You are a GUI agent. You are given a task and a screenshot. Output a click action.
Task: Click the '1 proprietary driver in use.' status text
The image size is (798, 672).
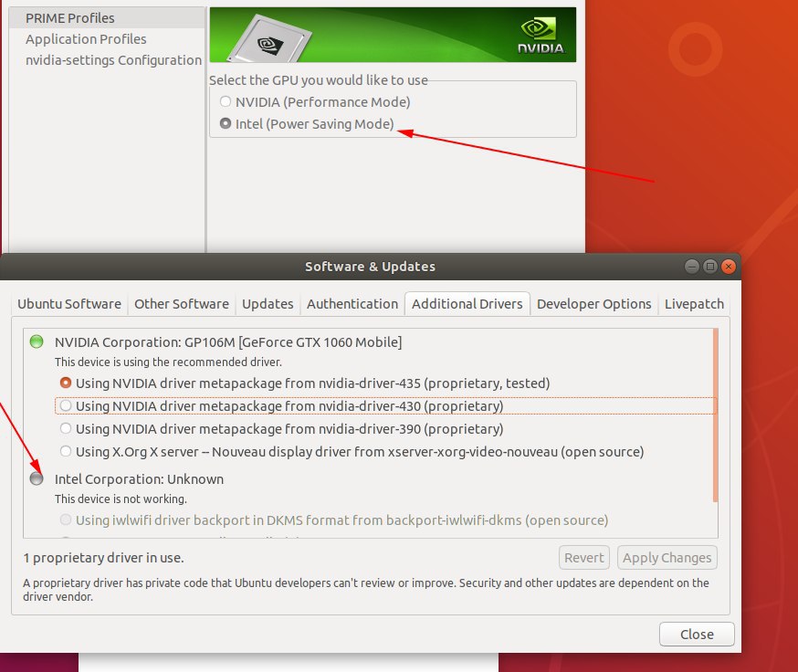103,558
